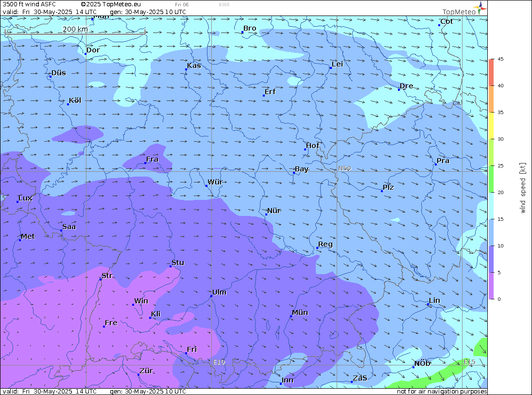Screen dimensions: 532x395
Task: Click the "Köl" city label
Action: pos(75,100)
